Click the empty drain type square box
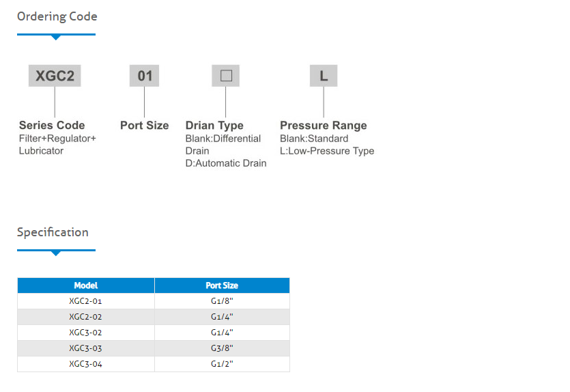Image resolution: width=570 pixels, height=392 pixels. pyautogui.click(x=226, y=76)
